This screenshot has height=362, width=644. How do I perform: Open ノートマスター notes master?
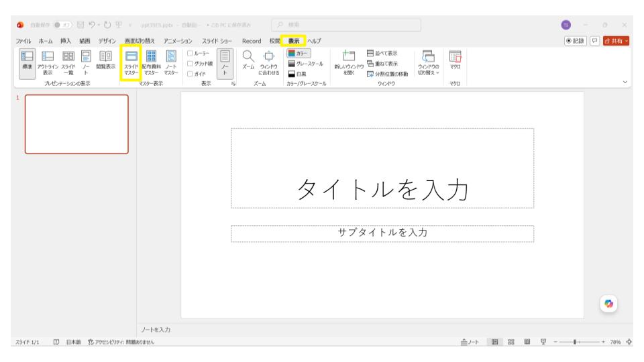pyautogui.click(x=171, y=63)
